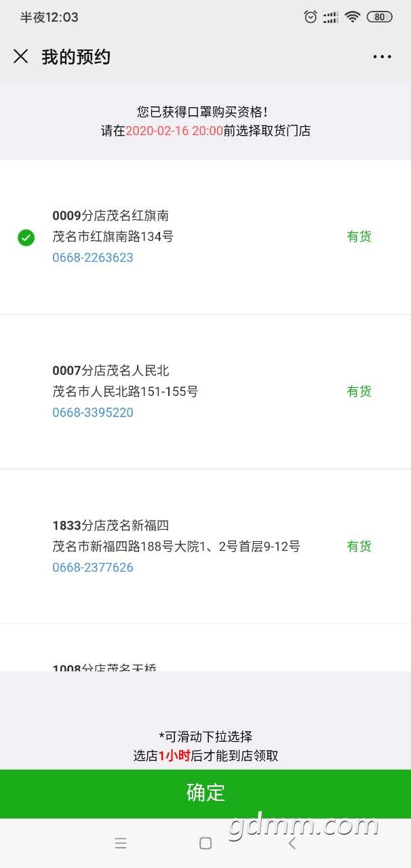Tap 有货 status for 茂名新福四 store
411x868 pixels.
pyautogui.click(x=359, y=546)
